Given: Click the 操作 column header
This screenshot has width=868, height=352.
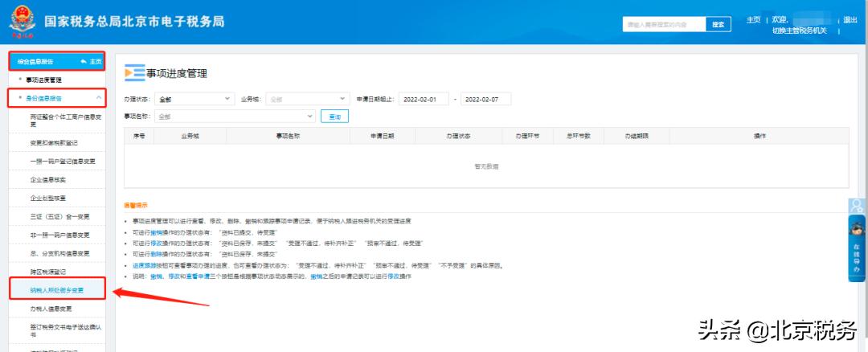Looking at the screenshot, I should 759,136.
